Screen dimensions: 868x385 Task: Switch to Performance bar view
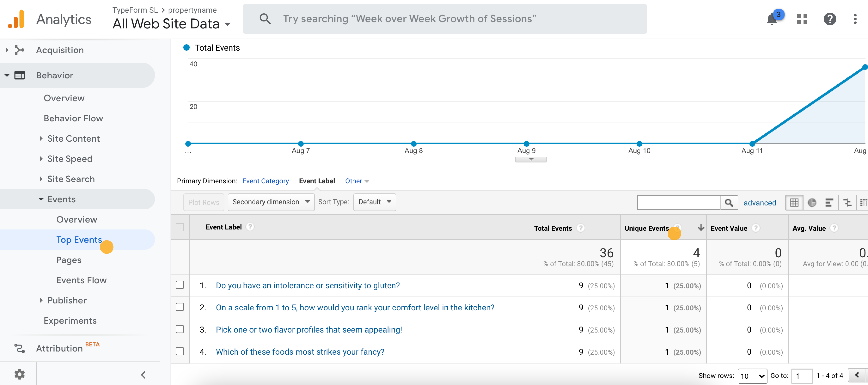click(829, 202)
